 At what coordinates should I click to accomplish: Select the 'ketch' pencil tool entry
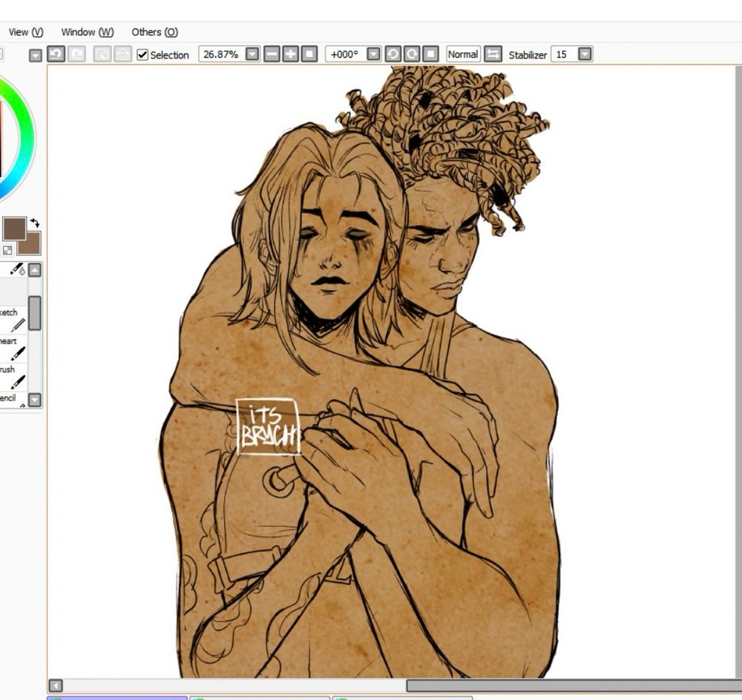(x=13, y=320)
